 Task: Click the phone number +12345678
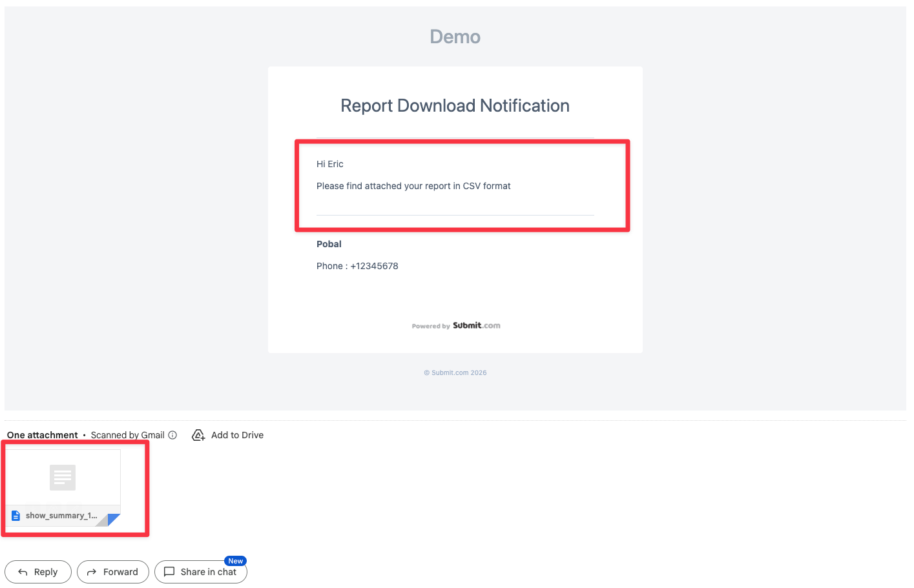[x=374, y=266]
